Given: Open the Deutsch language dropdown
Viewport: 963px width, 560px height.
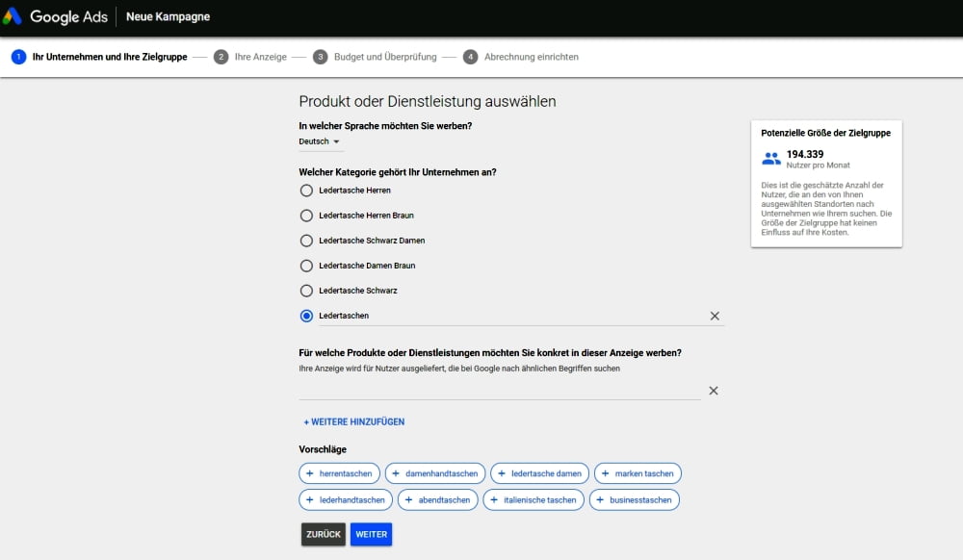Looking at the screenshot, I should point(320,141).
